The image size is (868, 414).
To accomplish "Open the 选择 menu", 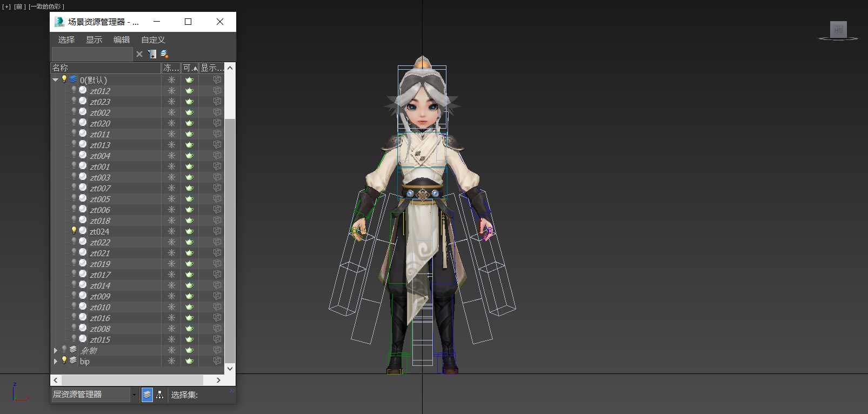I will coord(66,39).
